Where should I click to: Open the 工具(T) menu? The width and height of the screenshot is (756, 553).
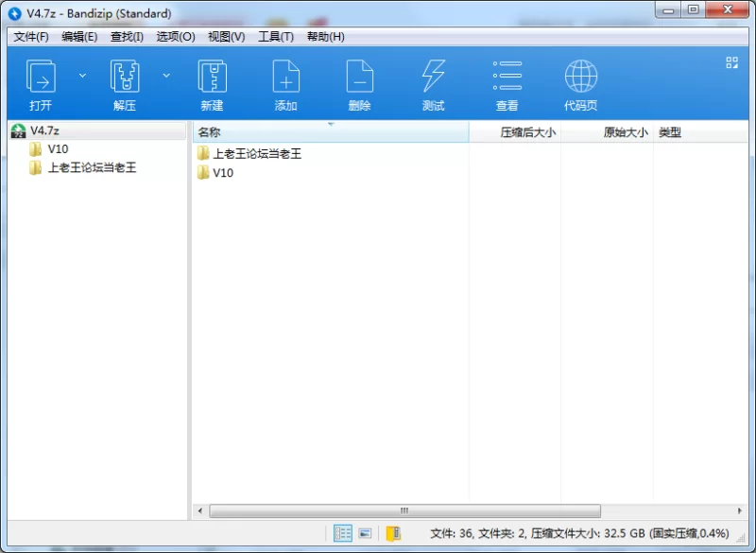point(276,37)
